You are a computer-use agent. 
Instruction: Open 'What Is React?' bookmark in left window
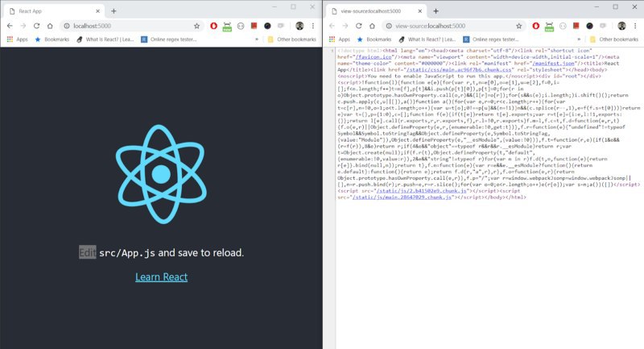point(105,39)
